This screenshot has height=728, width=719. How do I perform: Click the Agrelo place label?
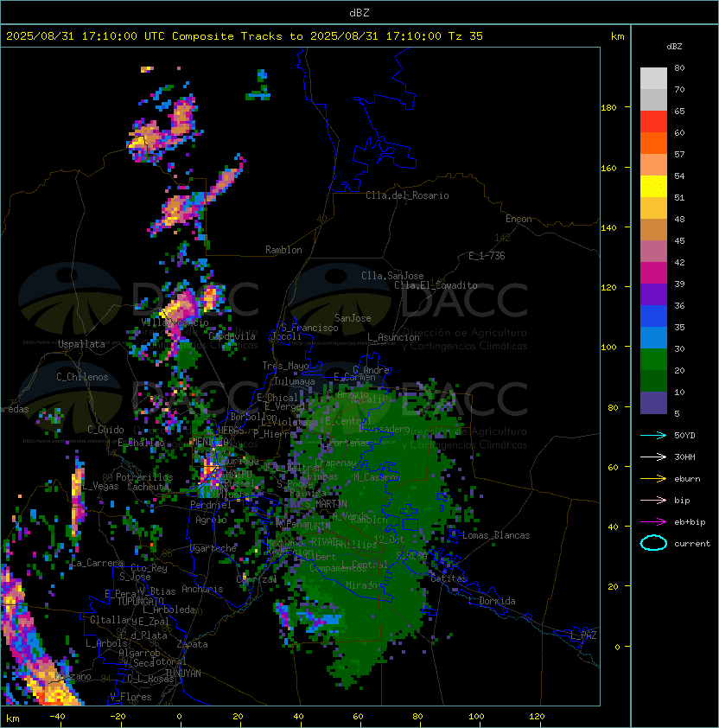(211, 520)
